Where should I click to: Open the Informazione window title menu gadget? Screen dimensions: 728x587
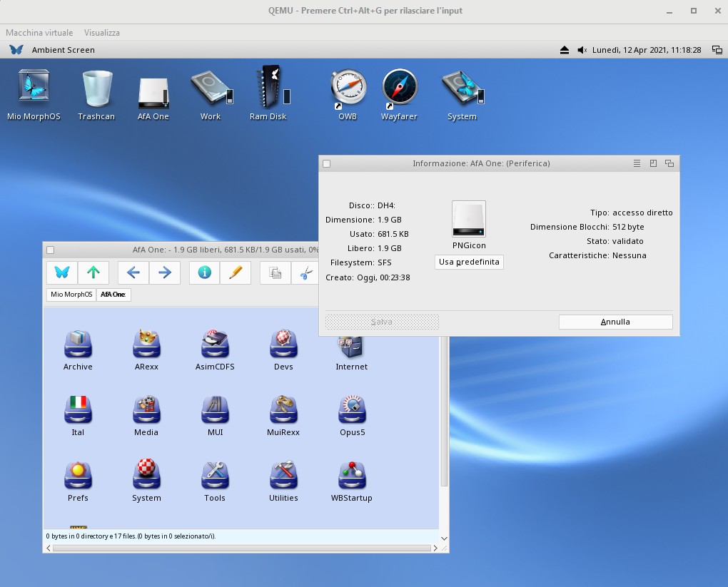pyautogui.click(x=637, y=163)
